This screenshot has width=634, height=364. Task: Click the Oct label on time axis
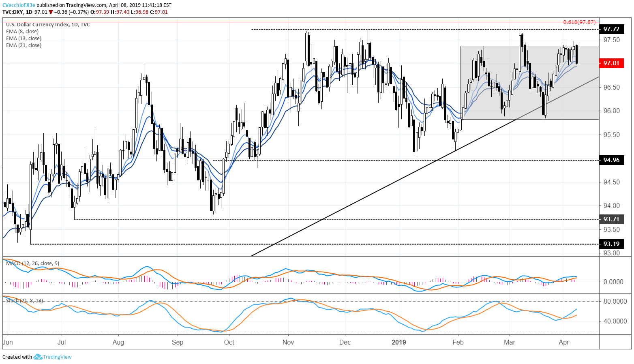(x=229, y=342)
